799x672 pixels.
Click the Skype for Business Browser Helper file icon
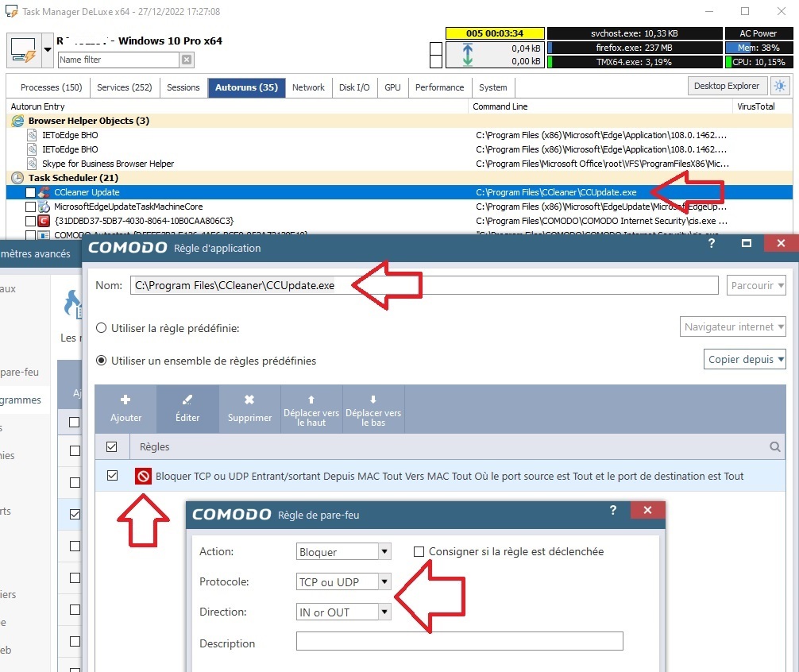[32, 164]
